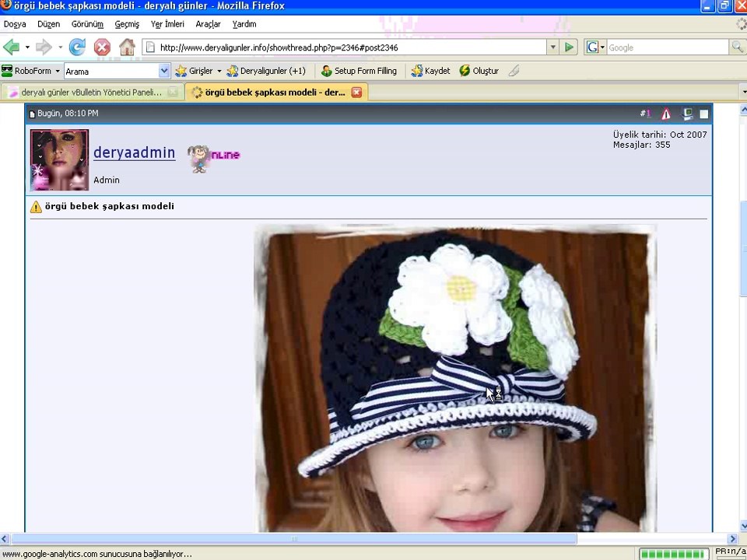
Task: Close the örgü bebek şapkası tab
Action: [x=356, y=93]
